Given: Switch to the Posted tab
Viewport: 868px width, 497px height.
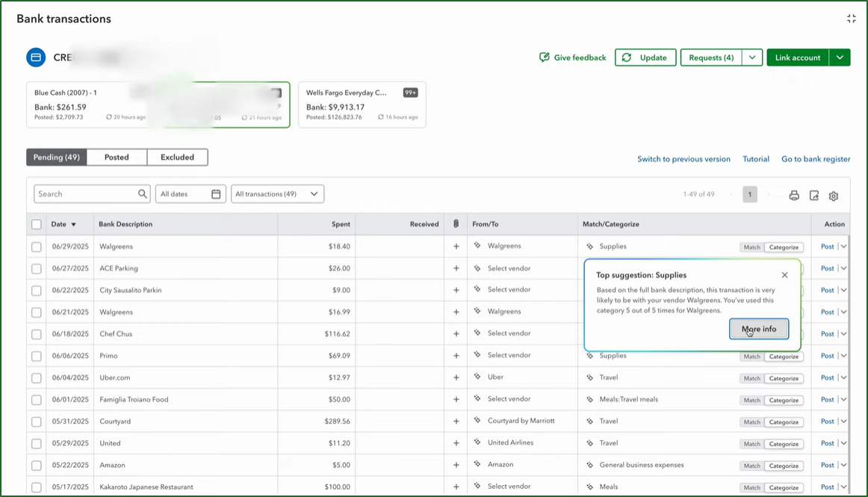Looking at the screenshot, I should point(117,158).
